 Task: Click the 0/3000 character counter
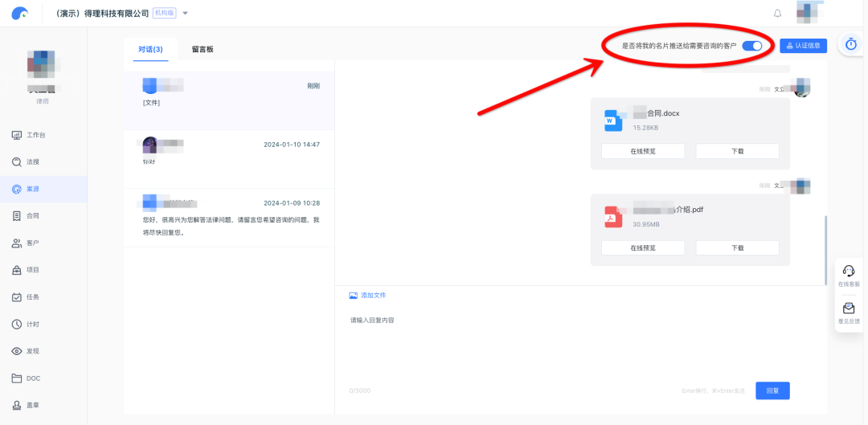(360, 390)
